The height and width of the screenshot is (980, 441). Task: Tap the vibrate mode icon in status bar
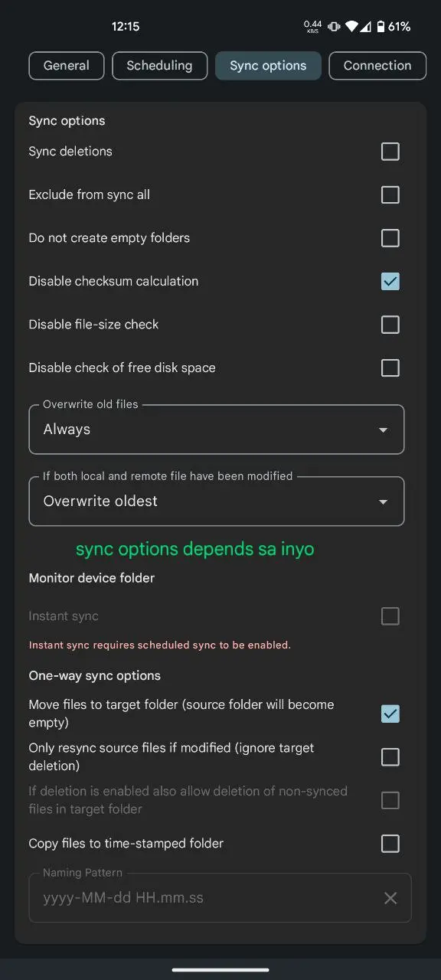334,27
